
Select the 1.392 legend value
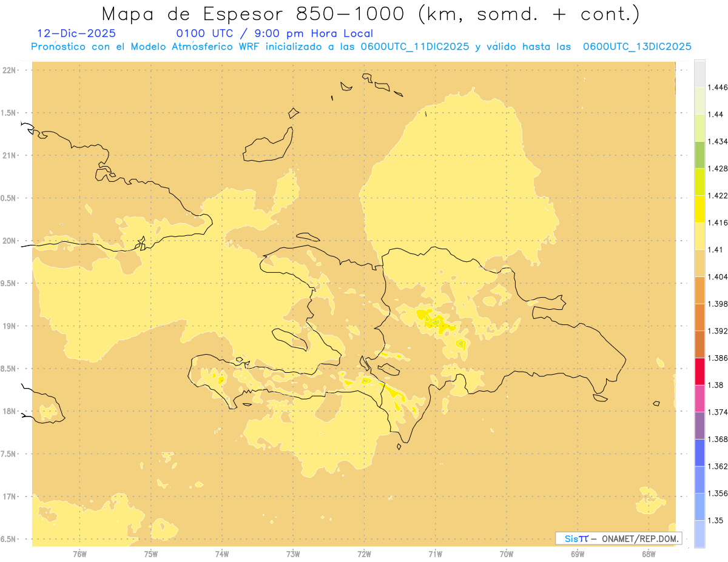coord(719,331)
